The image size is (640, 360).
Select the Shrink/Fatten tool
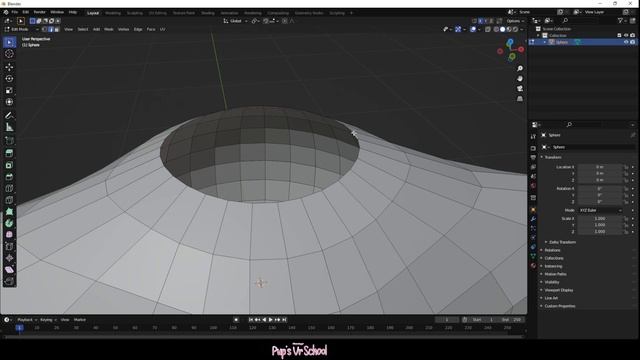9,258
